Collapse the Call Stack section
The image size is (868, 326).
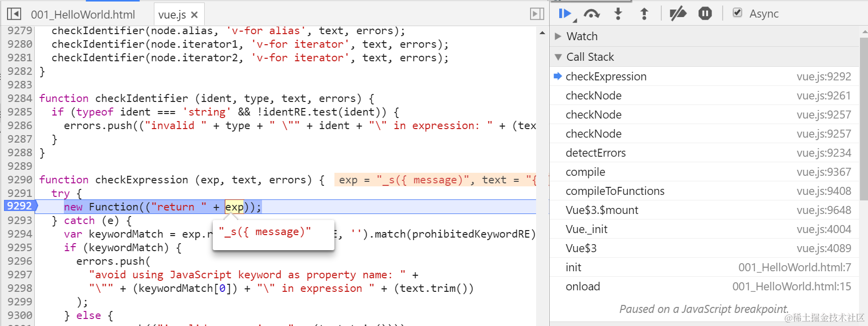click(558, 57)
